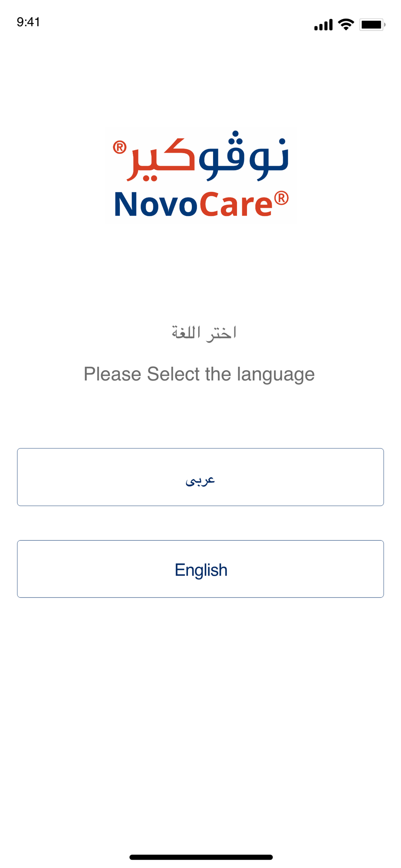Click the Arabic prompt اختر اللغة
The image size is (401, 868).
tap(204, 333)
